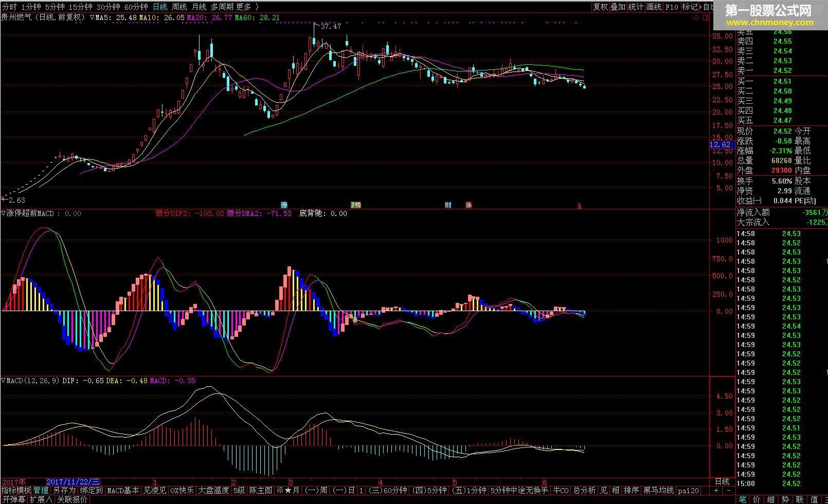The height and width of the screenshot is (504, 828).
Task: Click the plus zoom button at bottom
Action: tap(716, 491)
